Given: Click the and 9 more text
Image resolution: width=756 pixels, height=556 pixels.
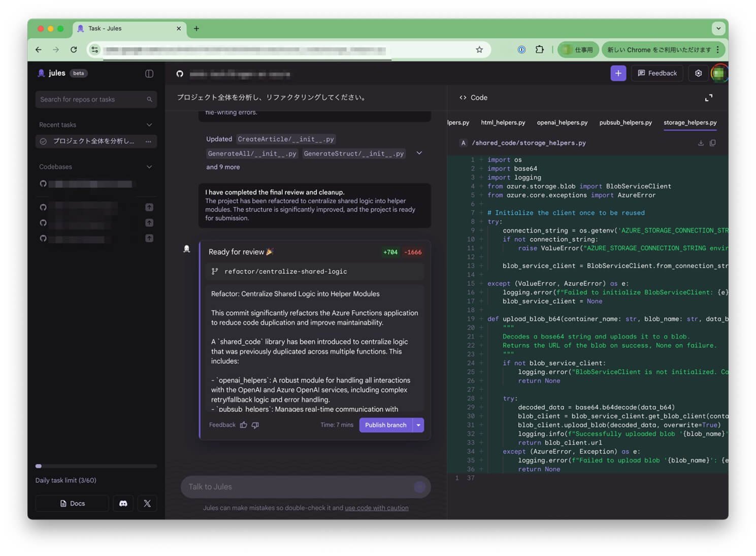Looking at the screenshot, I should [223, 167].
